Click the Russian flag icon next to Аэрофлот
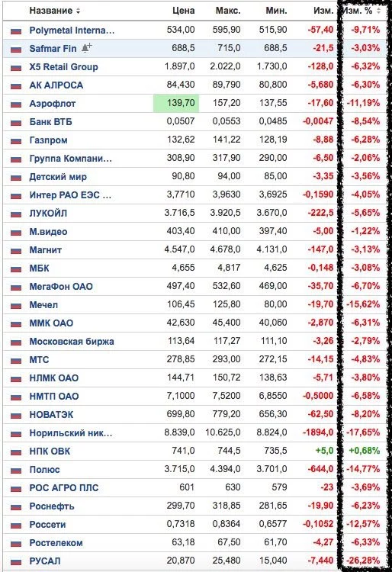392x572 pixels. (16, 104)
